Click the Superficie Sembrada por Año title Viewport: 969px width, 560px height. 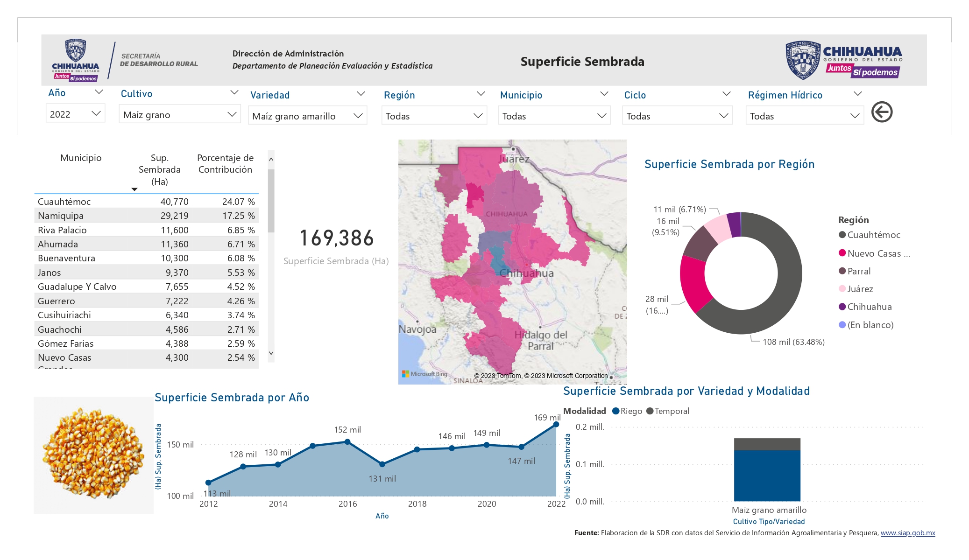(232, 398)
